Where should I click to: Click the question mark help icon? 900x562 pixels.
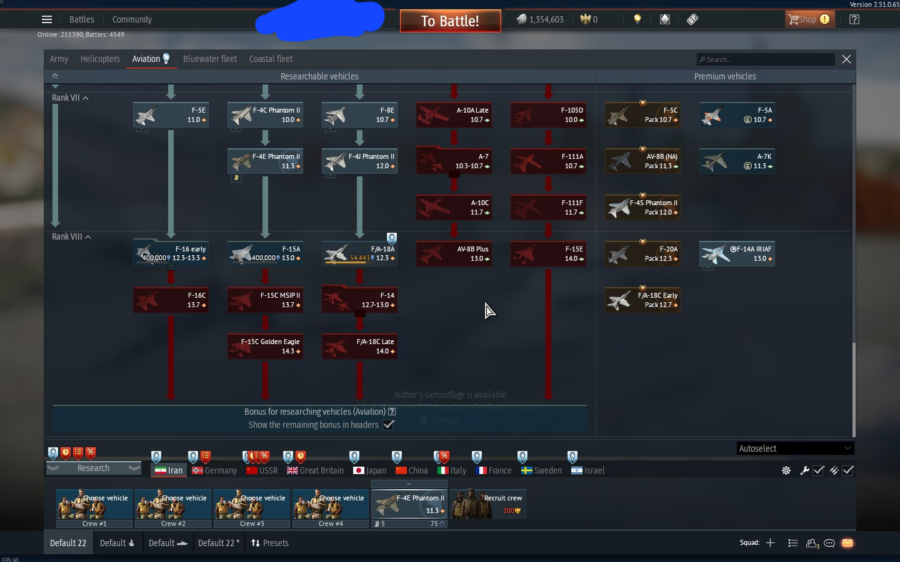(854, 19)
